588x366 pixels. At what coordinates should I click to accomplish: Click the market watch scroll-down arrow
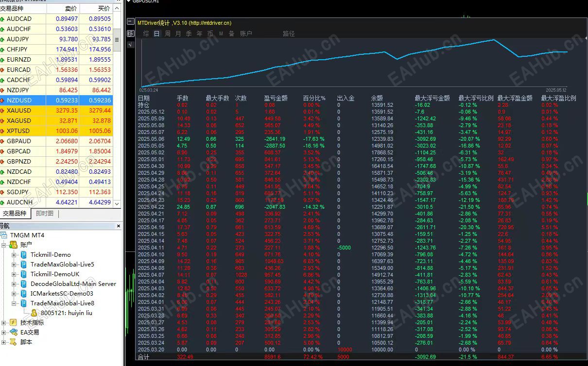pyautogui.click(x=117, y=203)
